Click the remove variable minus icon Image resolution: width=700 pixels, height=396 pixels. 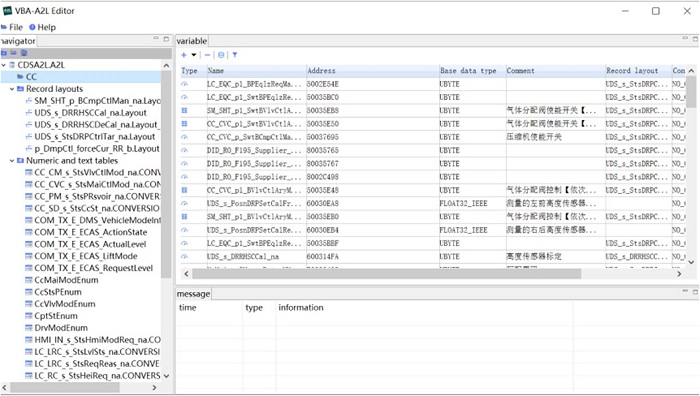coord(207,55)
